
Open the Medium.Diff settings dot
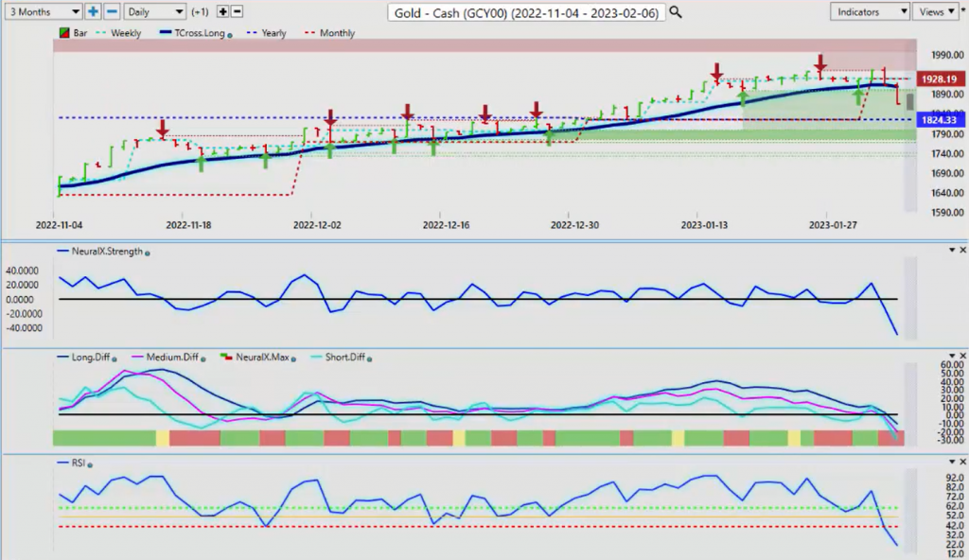(x=203, y=359)
